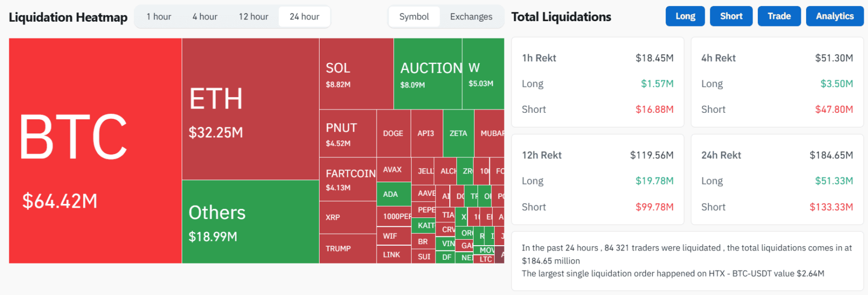Select the PNUT $4.52M tile

point(348,133)
